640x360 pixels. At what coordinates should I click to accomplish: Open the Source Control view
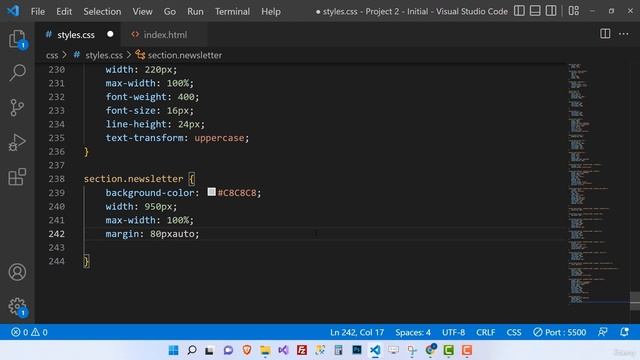(x=17, y=108)
